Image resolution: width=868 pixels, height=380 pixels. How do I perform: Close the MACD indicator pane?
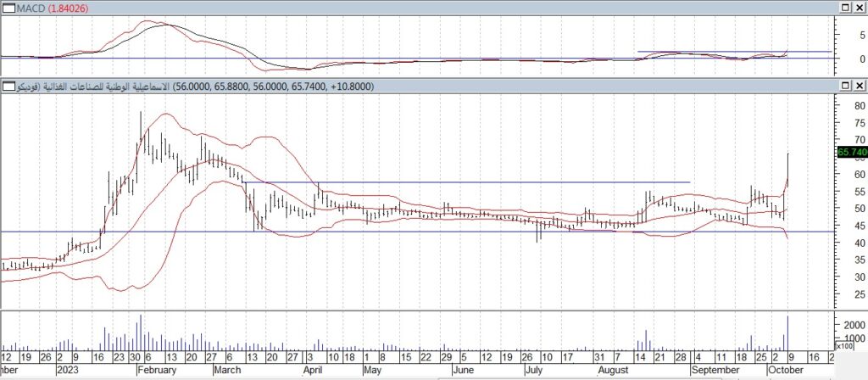[x=860, y=8]
